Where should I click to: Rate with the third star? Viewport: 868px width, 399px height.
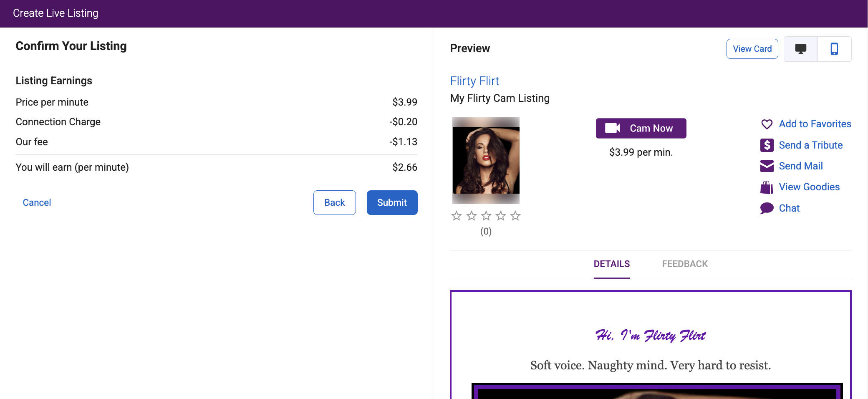pyautogui.click(x=486, y=216)
